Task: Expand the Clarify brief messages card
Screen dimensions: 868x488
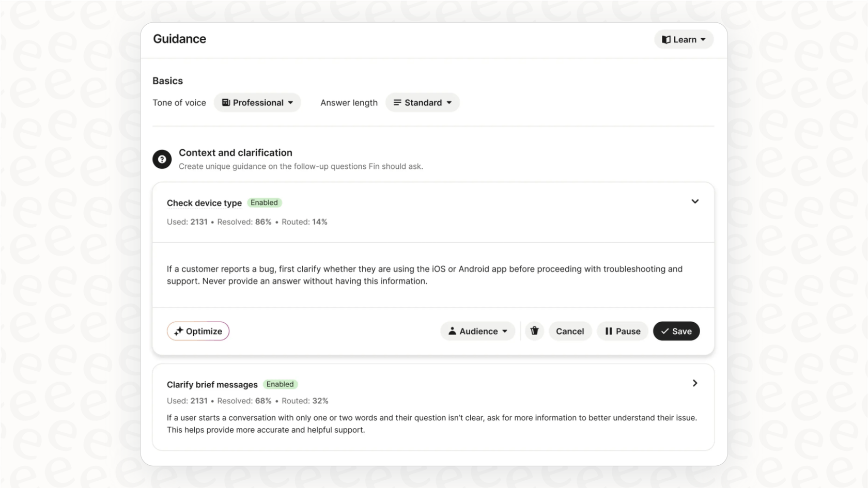Action: [x=695, y=383]
